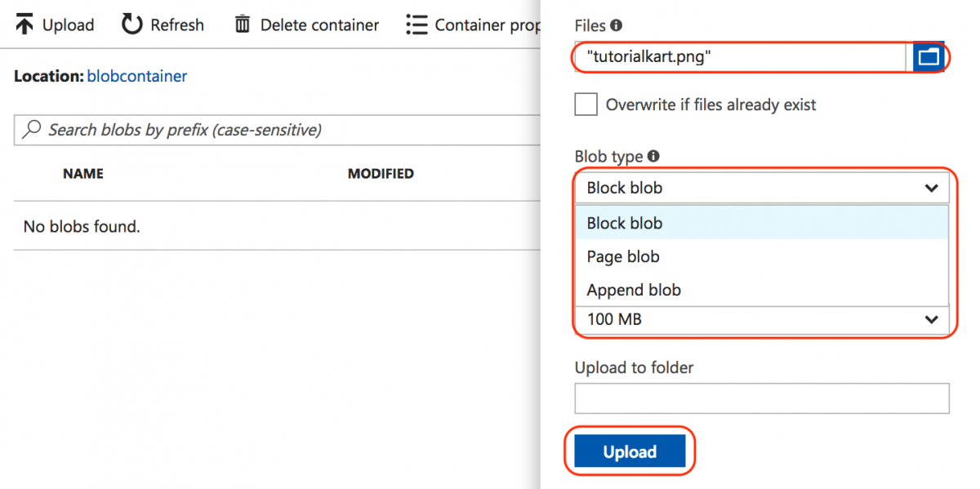This screenshot has height=489, width=980.
Task: Click the Delete container trash icon
Action: [x=243, y=24]
